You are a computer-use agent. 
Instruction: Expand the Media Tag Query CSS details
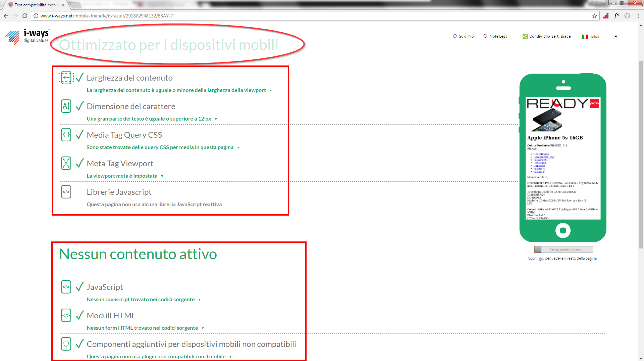click(x=238, y=147)
